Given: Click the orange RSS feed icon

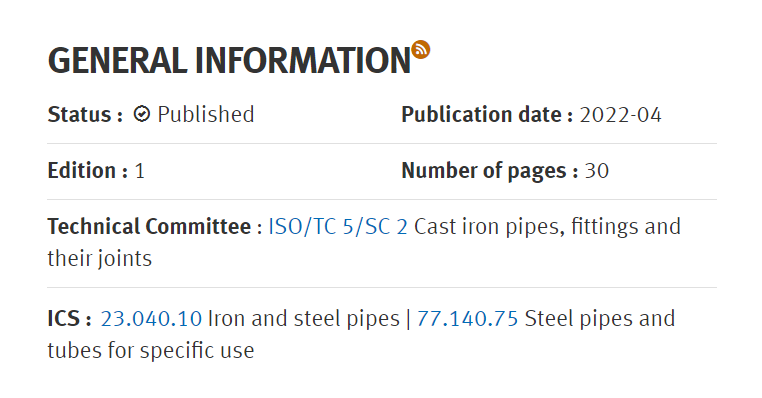Looking at the screenshot, I should 420,50.
